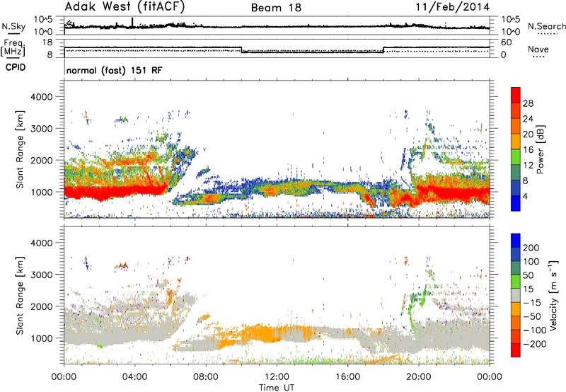566x392 pixels.
Task: Click the '-100' label on velocity colorbar
Action: coord(535,330)
